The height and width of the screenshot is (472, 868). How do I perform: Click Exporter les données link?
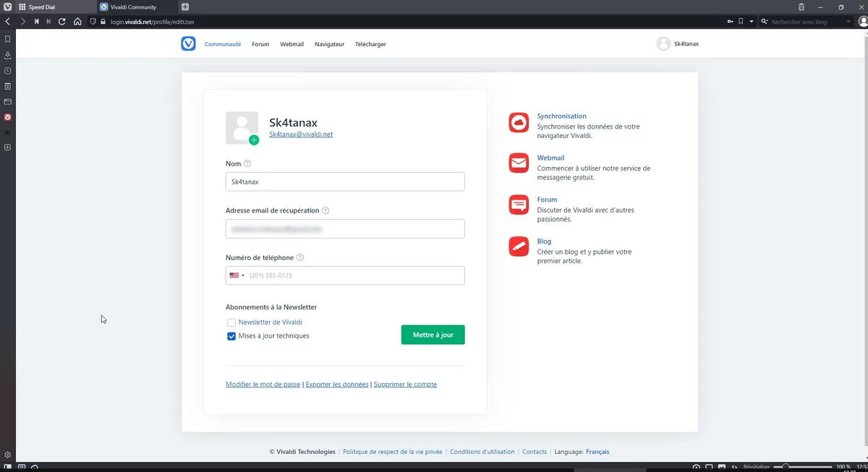point(337,385)
